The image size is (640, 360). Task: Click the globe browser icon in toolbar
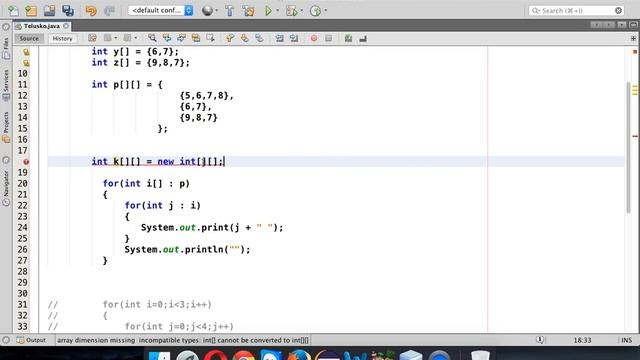pos(207,11)
